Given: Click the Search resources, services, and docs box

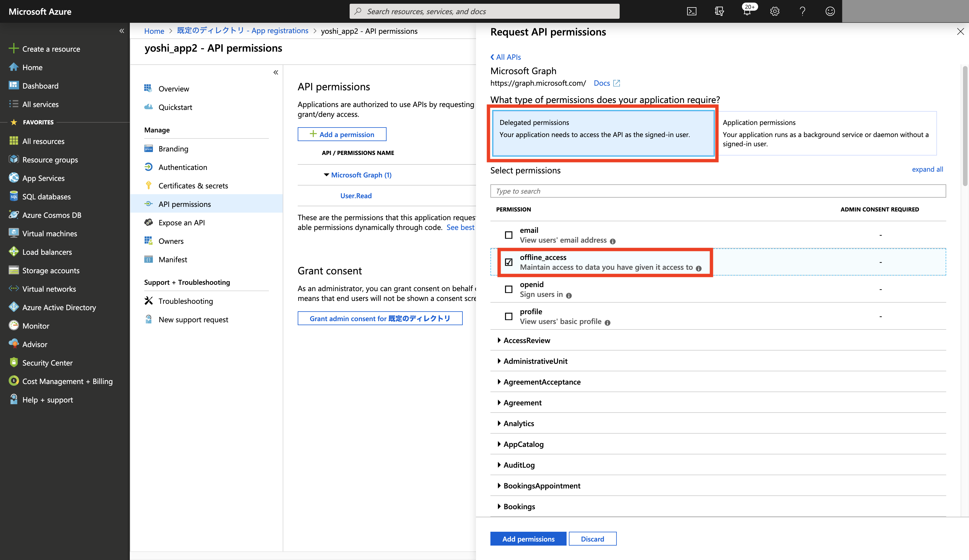Looking at the screenshot, I should coord(484,11).
